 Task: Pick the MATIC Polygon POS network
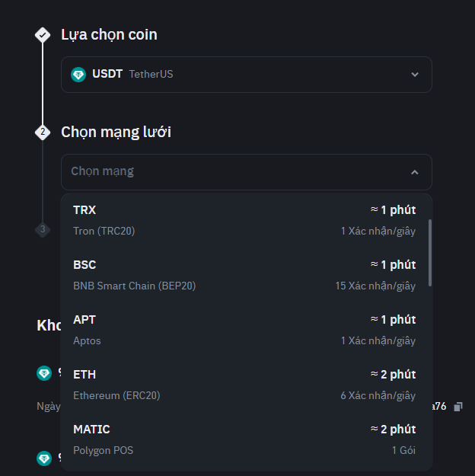tap(244, 439)
